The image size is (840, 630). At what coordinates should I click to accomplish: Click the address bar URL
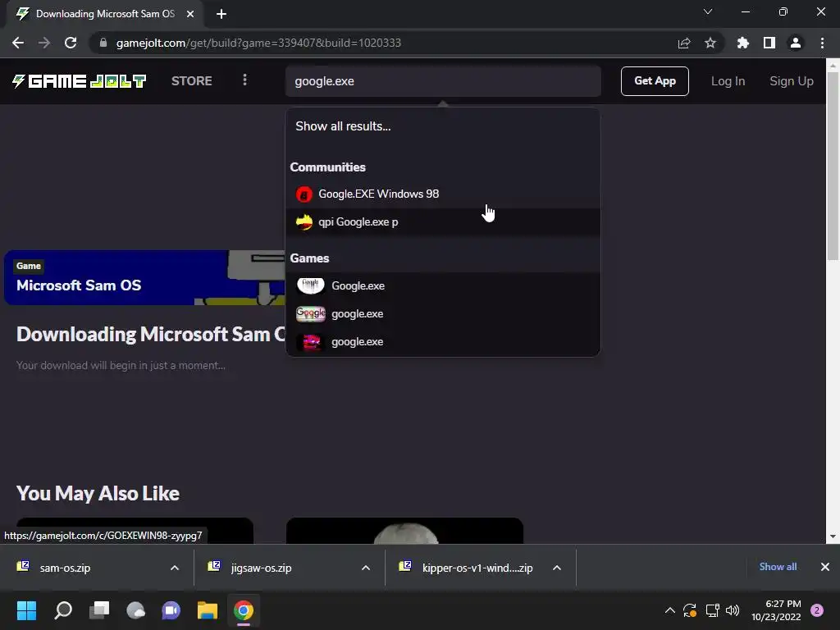[258, 43]
